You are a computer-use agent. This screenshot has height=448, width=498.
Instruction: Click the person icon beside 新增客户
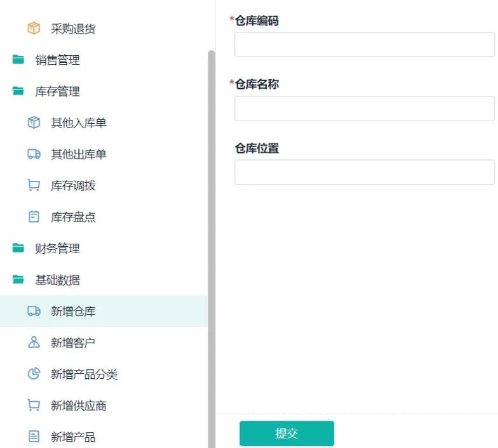(x=34, y=343)
